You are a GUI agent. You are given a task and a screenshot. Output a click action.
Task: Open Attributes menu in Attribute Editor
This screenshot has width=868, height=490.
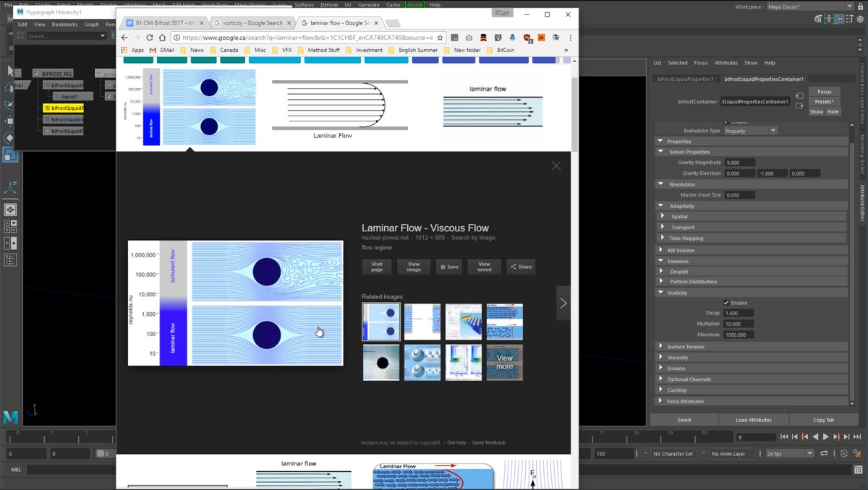coord(726,63)
